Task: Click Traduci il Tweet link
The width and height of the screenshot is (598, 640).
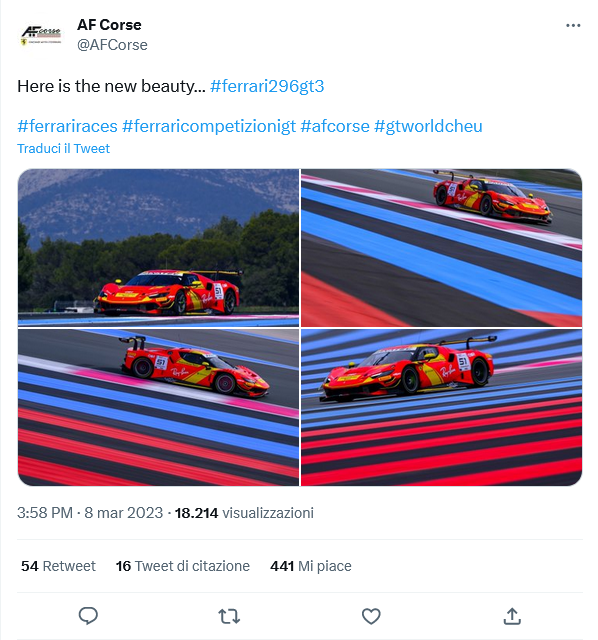Action: (x=63, y=149)
